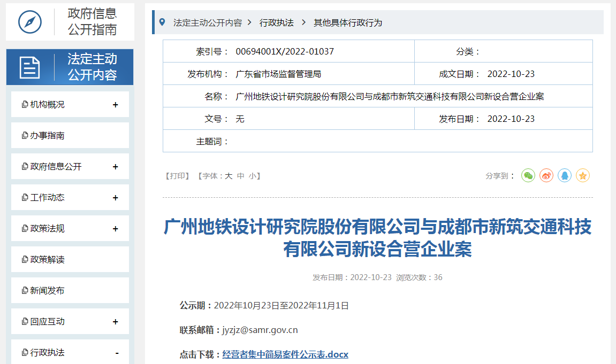616x364 pixels.
Task: Click the page icon beside 新闻发布
Action: tap(25, 290)
